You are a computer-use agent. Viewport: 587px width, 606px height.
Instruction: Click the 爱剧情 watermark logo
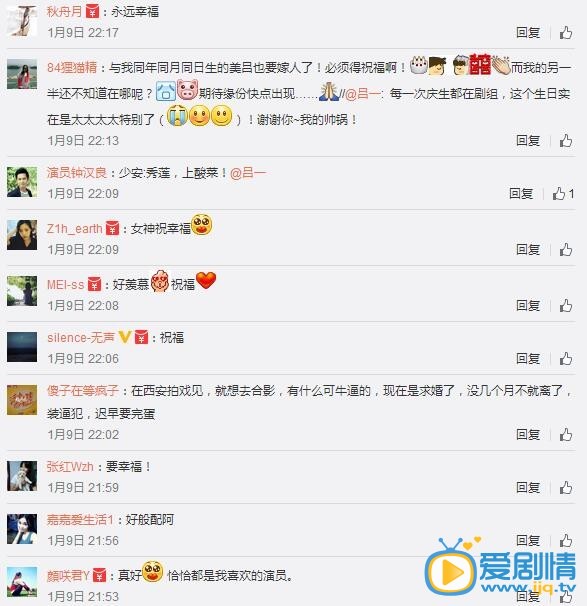click(500, 567)
